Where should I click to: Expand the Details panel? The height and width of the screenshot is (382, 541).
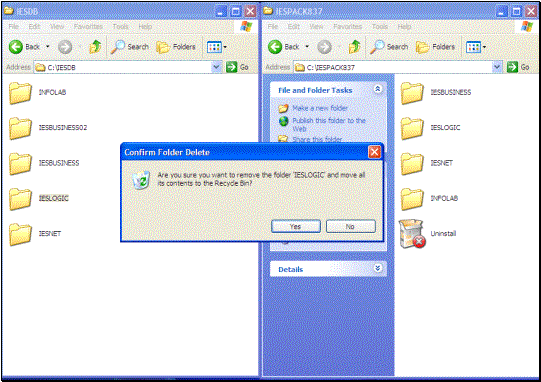coord(378,268)
